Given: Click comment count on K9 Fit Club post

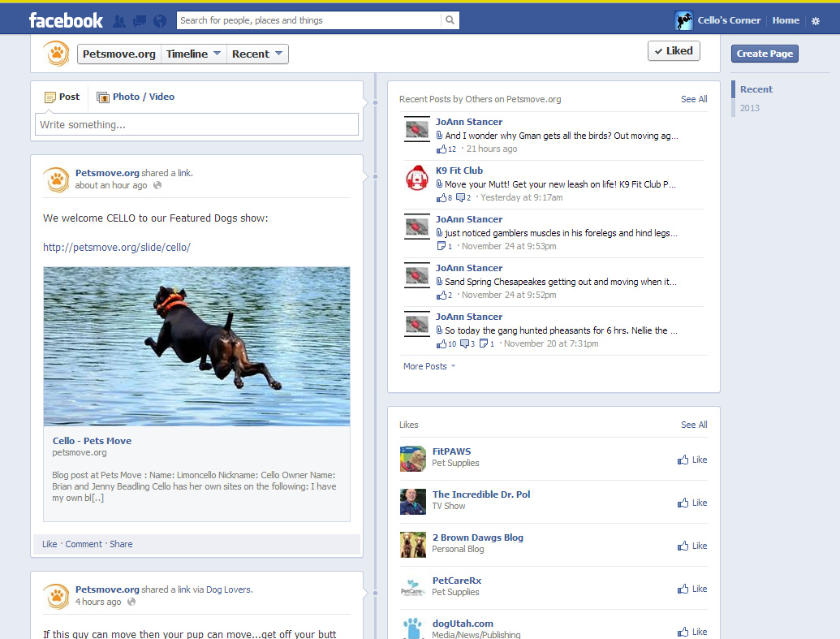Looking at the screenshot, I should tap(463, 198).
